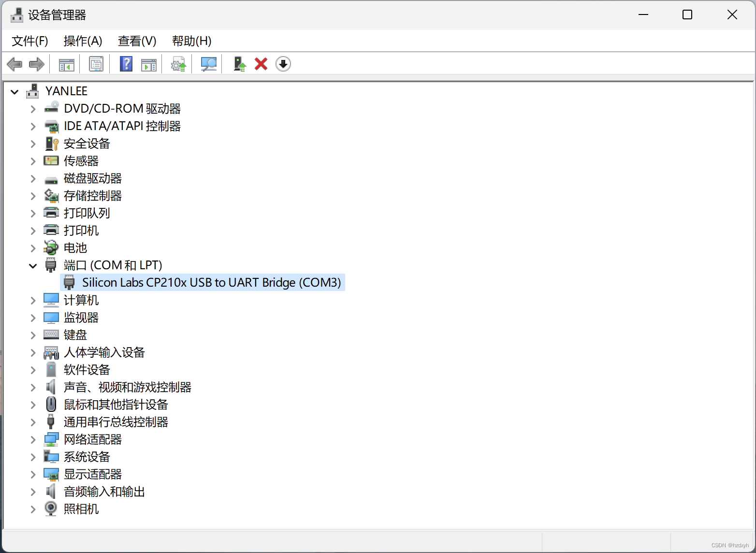Screen dimensions: 756x553
Task: Click the Enable device green arrow icon
Action: (239, 64)
